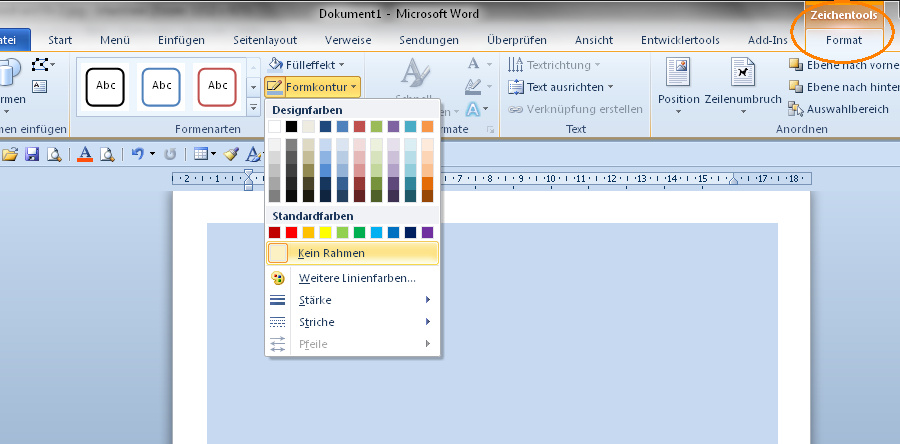Open the Text ausrichten dropdown

564,87
